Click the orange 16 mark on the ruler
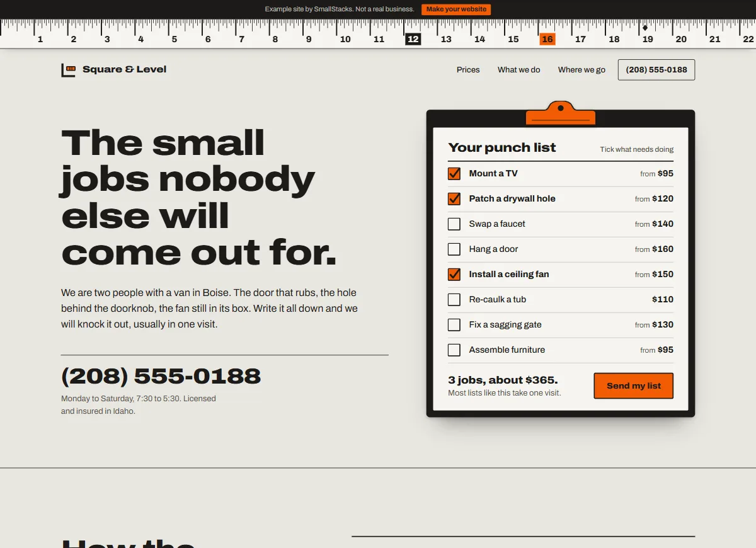 547,39
